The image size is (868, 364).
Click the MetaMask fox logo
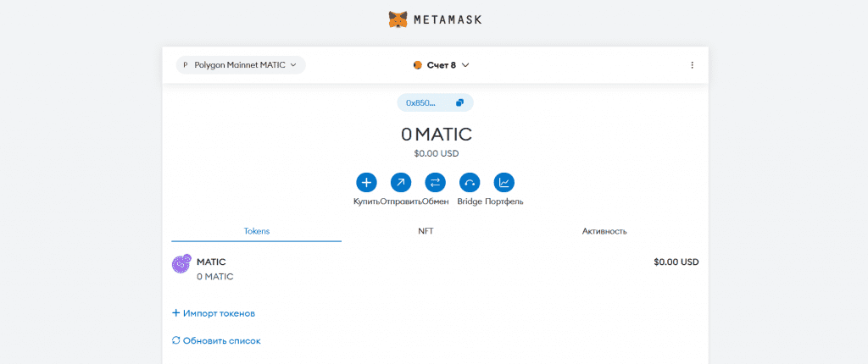398,19
